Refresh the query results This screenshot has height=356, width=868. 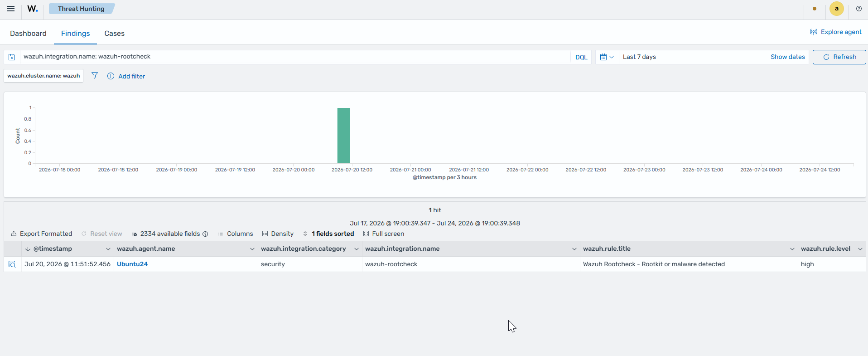point(839,57)
